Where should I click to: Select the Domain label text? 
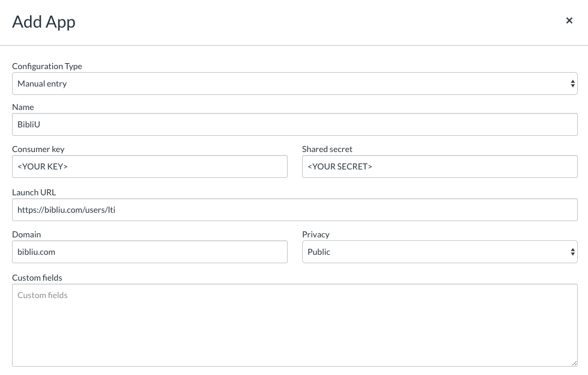pos(26,234)
